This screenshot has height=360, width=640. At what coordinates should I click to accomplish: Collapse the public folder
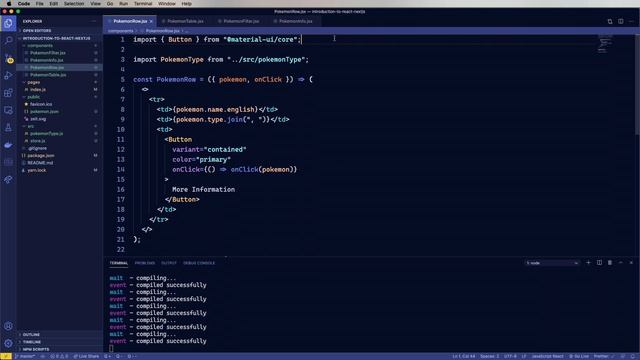click(60, 97)
